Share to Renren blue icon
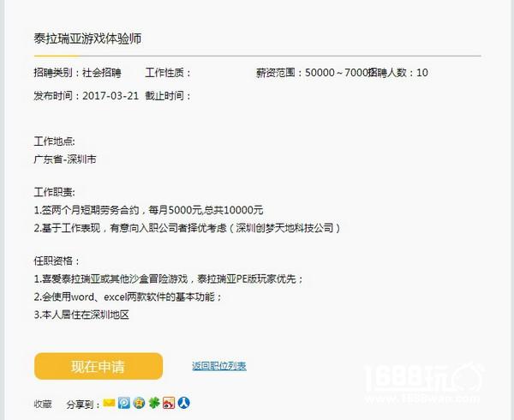 click(x=184, y=403)
